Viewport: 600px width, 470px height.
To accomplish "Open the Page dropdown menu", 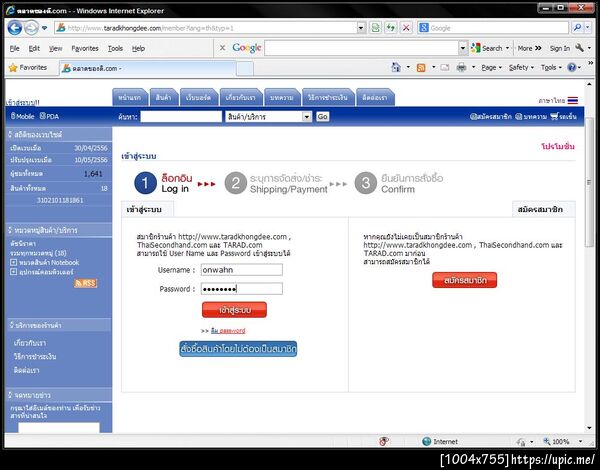I will pyautogui.click(x=491, y=68).
